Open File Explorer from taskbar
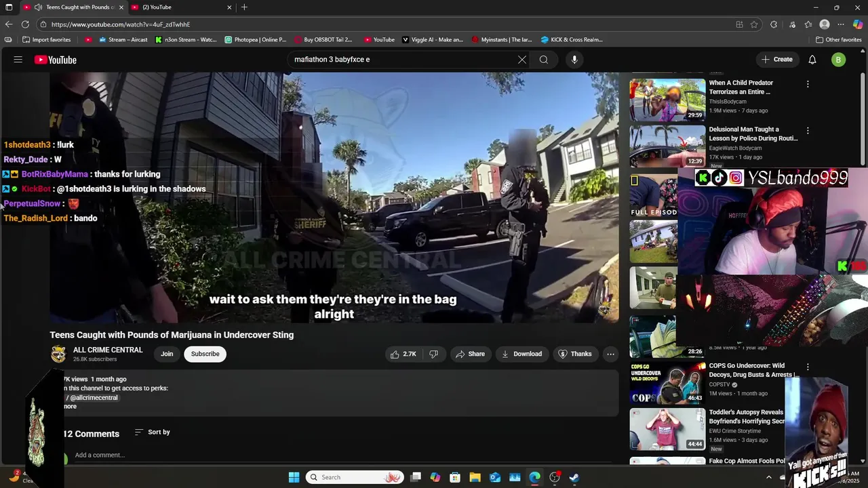This screenshot has height=488, width=868. pyautogui.click(x=475, y=477)
